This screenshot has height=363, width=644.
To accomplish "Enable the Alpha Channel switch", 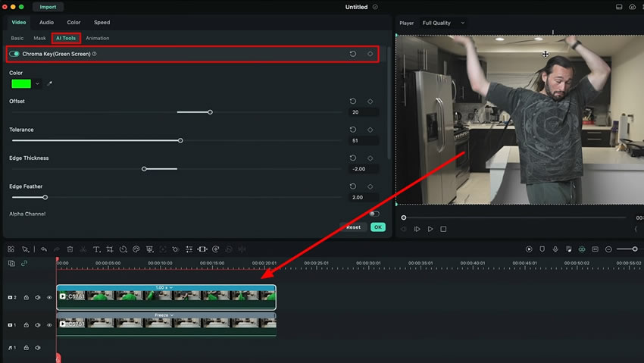I will coord(374,214).
